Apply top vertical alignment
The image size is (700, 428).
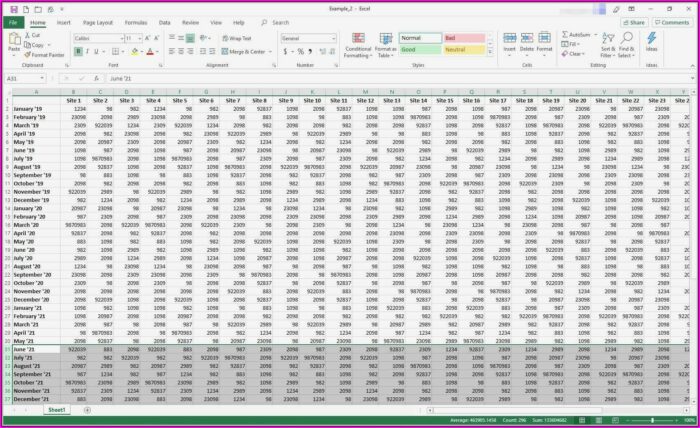(x=172, y=38)
